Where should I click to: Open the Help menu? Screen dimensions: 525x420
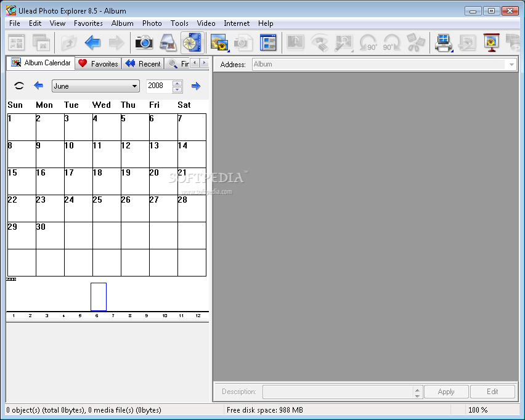coord(266,23)
